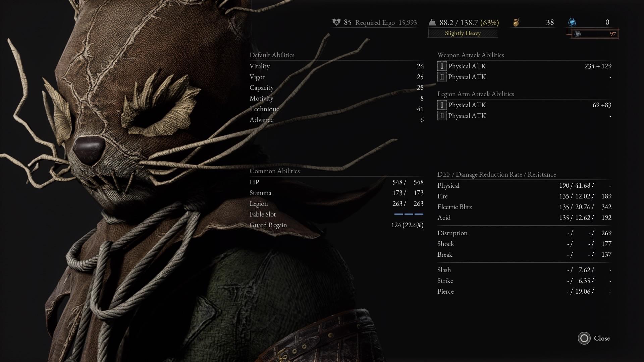Select the Motivity stat row

pos(336,98)
